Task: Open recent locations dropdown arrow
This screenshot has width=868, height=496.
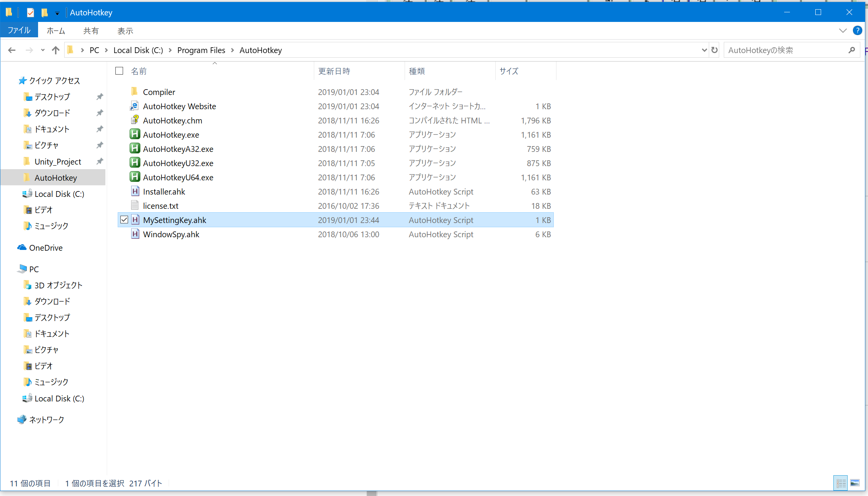Action: tap(43, 50)
